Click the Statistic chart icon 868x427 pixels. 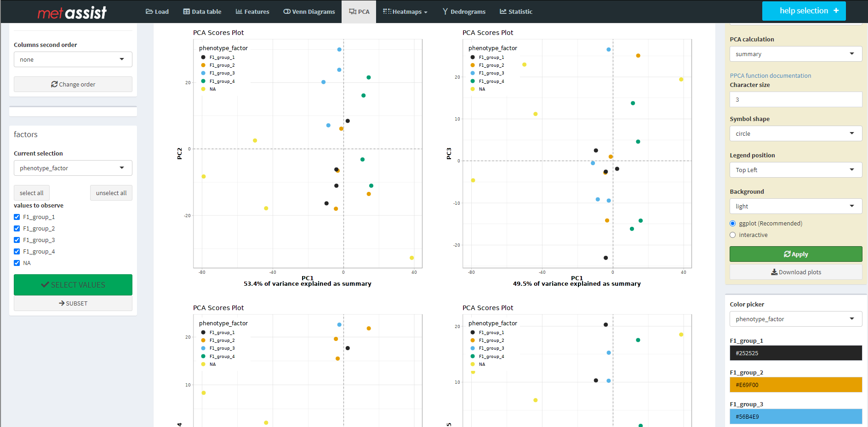[503, 12]
